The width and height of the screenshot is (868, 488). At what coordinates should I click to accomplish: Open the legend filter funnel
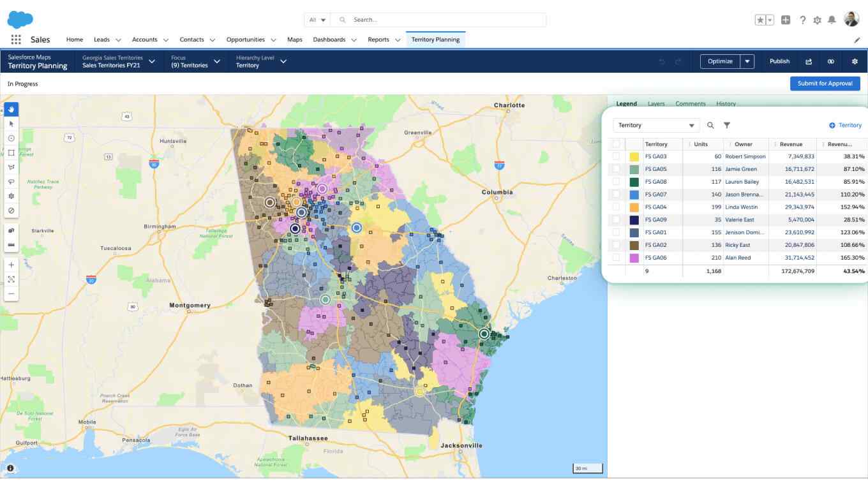coord(727,126)
